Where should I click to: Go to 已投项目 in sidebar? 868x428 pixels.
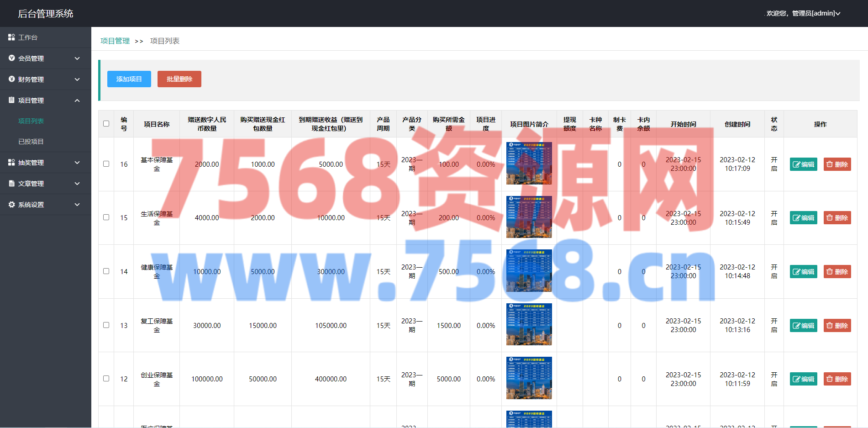point(31,142)
